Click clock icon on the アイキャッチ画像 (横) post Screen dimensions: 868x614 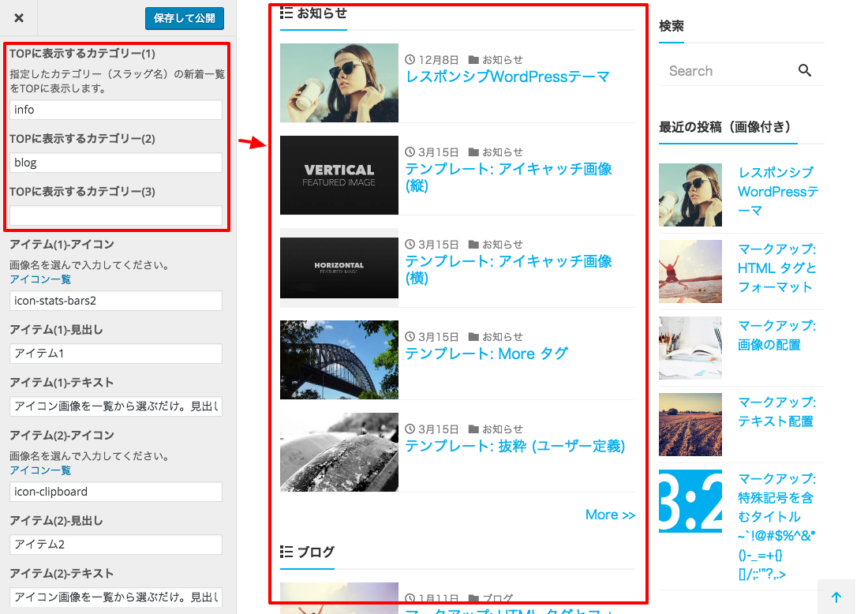410,244
